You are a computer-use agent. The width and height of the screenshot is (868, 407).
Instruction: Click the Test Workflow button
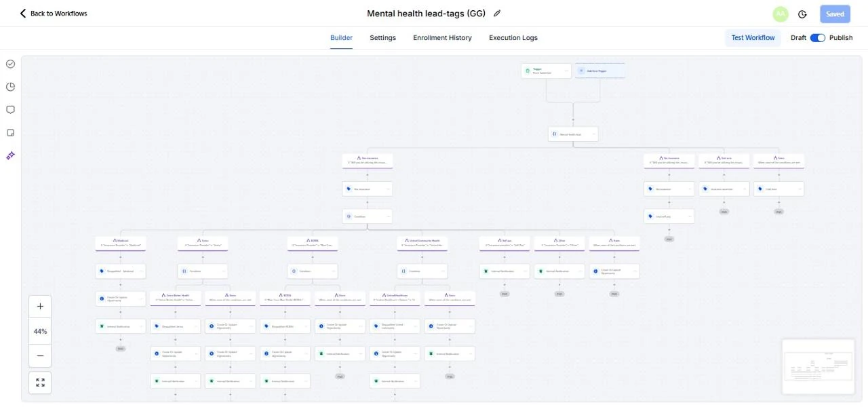point(753,38)
